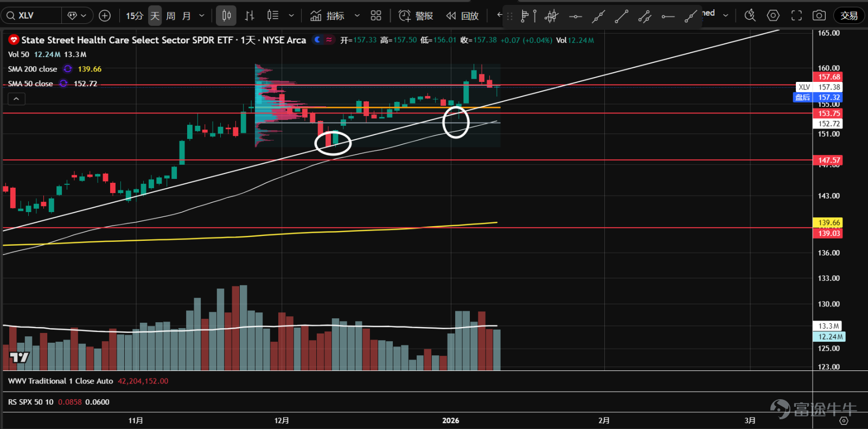The height and width of the screenshot is (429, 868).
Task: Select the parallel channel drawing tool
Action: click(x=644, y=16)
